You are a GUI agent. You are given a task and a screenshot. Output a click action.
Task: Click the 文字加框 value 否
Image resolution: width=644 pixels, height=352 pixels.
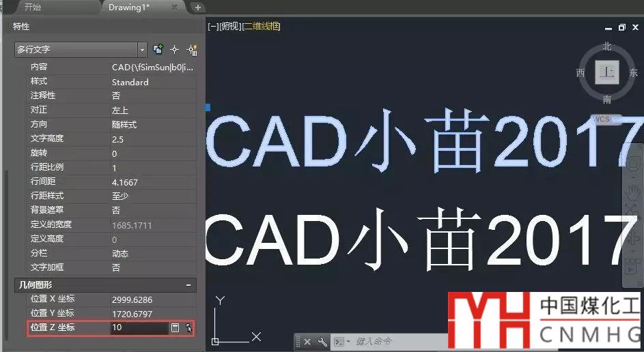[x=116, y=268]
